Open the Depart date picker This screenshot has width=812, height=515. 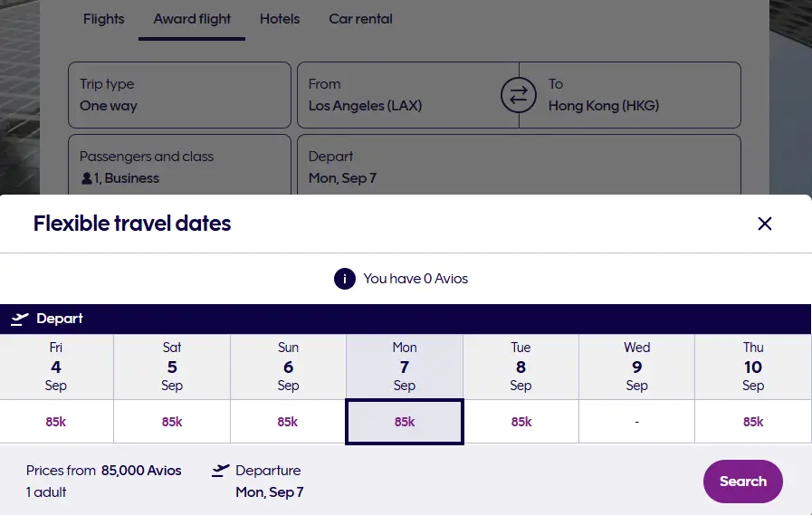tap(519, 167)
